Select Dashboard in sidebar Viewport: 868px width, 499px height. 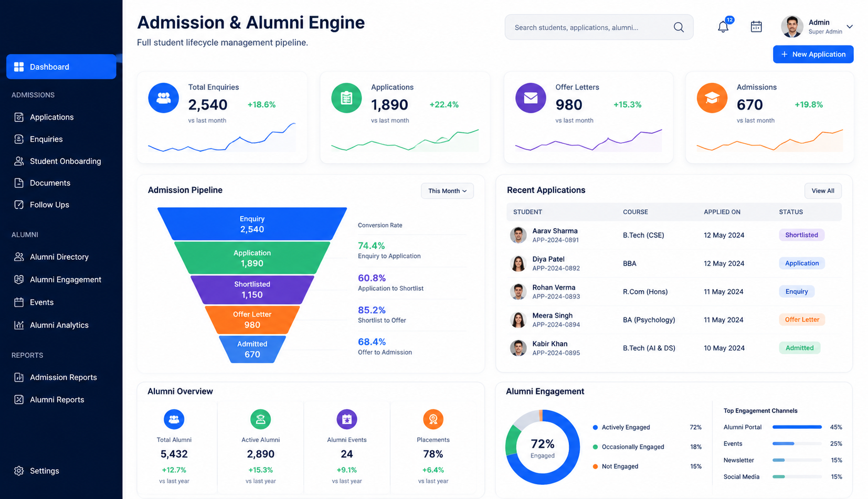[61, 67]
